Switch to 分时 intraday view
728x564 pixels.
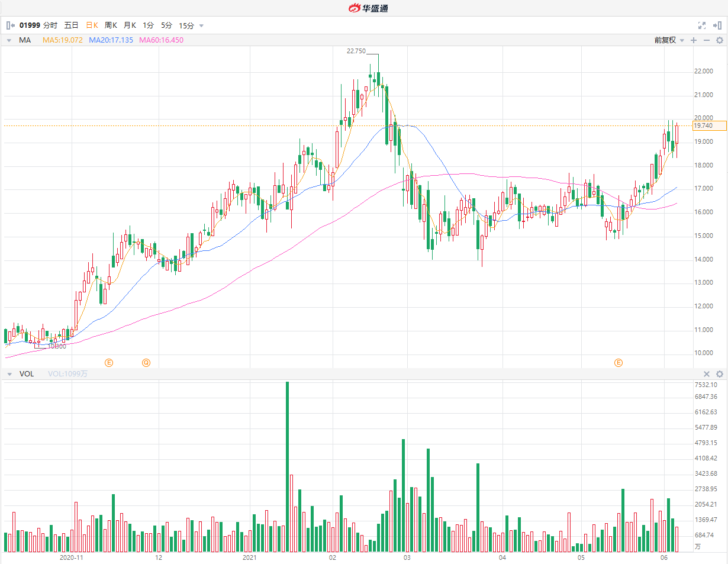tap(50, 25)
